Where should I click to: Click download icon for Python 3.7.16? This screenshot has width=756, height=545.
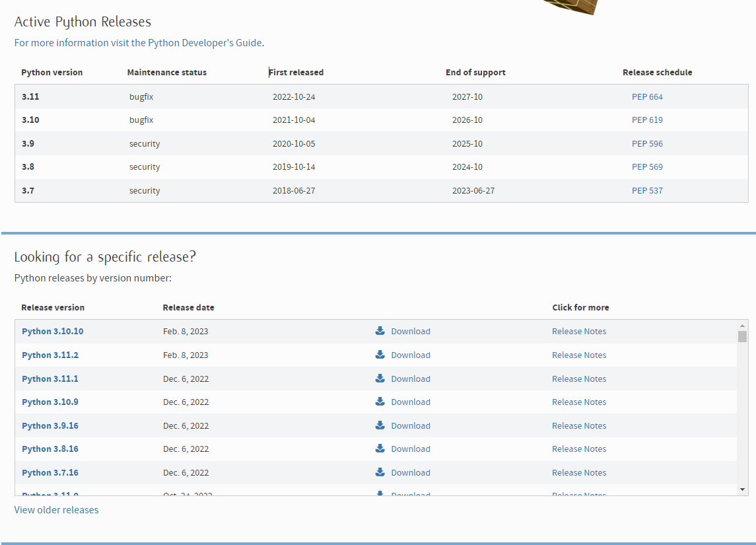pos(380,472)
